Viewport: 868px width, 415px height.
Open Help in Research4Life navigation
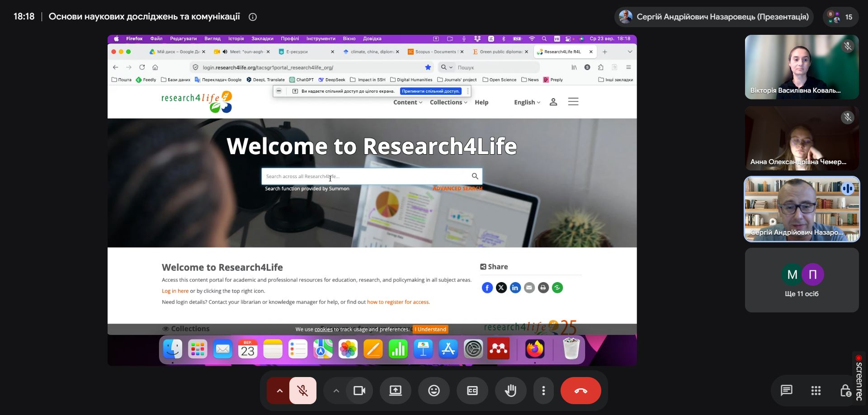[481, 102]
